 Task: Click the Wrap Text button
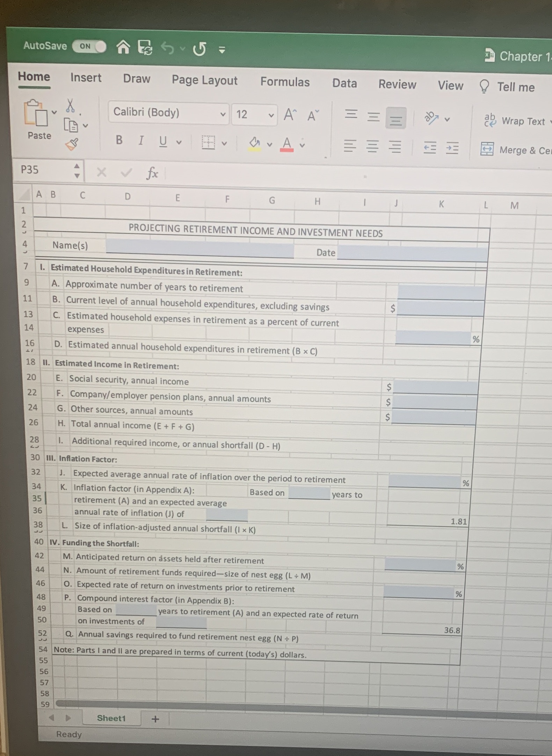(514, 121)
